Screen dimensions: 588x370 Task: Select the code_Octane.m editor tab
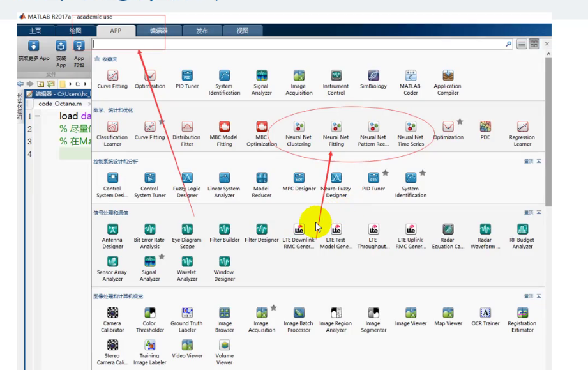point(60,104)
